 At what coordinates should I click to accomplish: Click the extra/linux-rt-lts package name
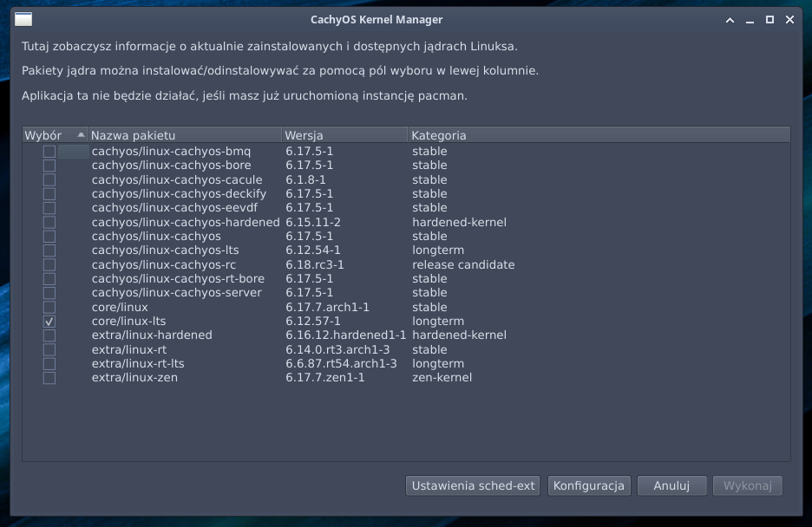pos(138,363)
